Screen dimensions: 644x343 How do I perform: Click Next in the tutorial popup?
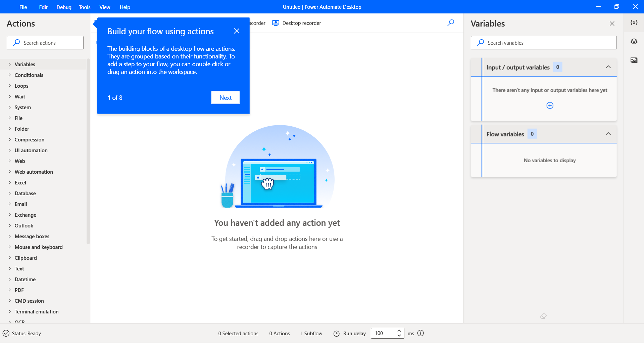point(226,97)
